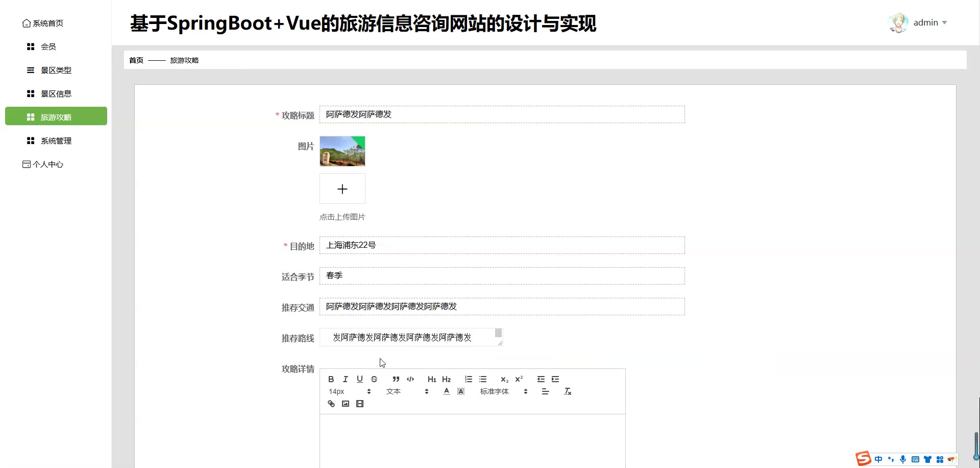Open the 标准字体 font family dropdown
This screenshot has width=980, height=468.
click(495, 391)
